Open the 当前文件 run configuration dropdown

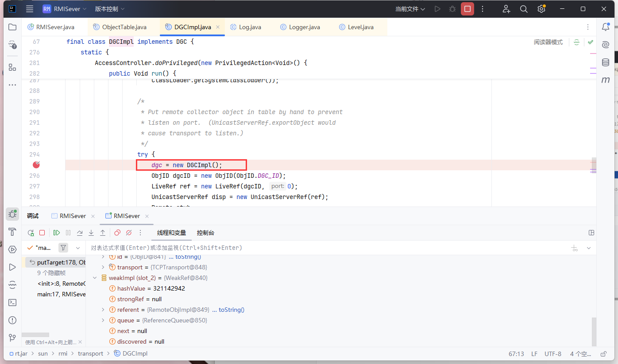(x=410, y=9)
